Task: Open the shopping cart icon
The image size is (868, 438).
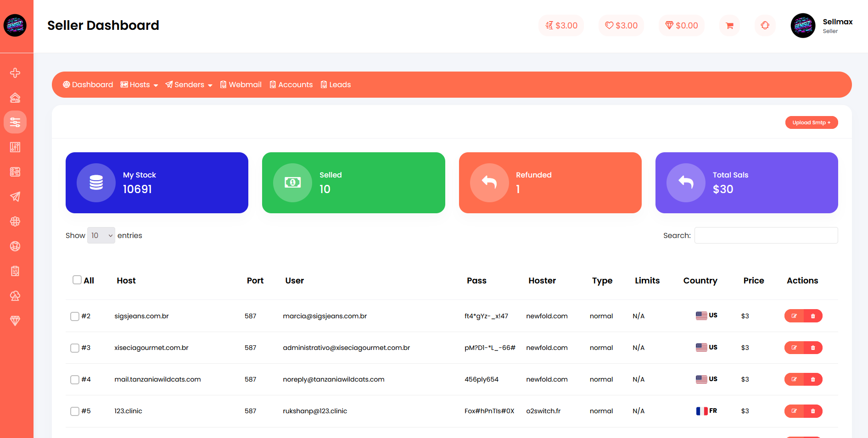Action: pyautogui.click(x=729, y=26)
